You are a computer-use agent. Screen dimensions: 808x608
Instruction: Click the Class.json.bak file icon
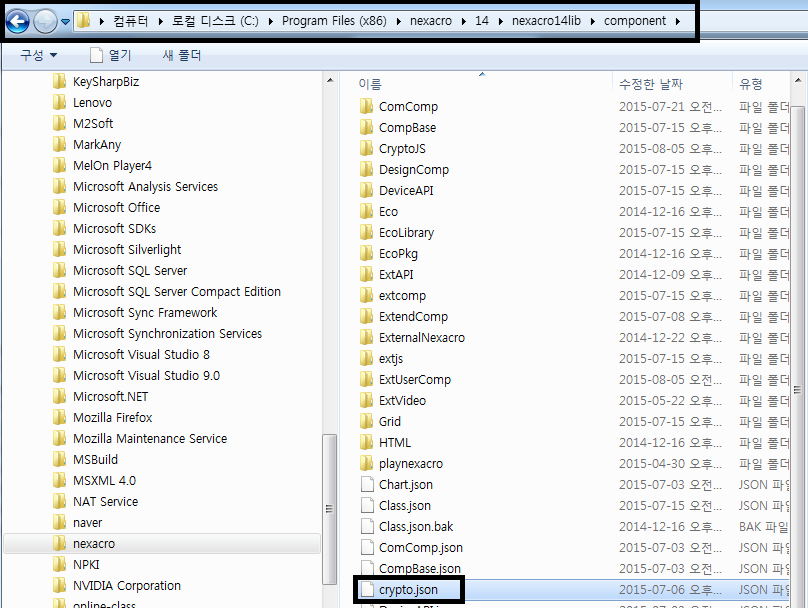click(367, 527)
